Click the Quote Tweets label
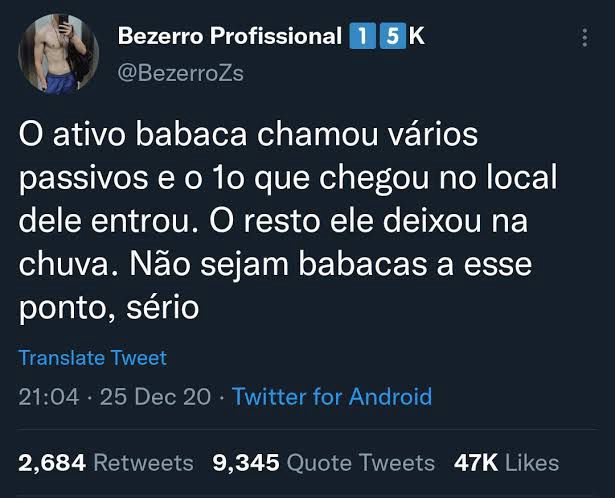The image size is (615, 498). [361, 462]
